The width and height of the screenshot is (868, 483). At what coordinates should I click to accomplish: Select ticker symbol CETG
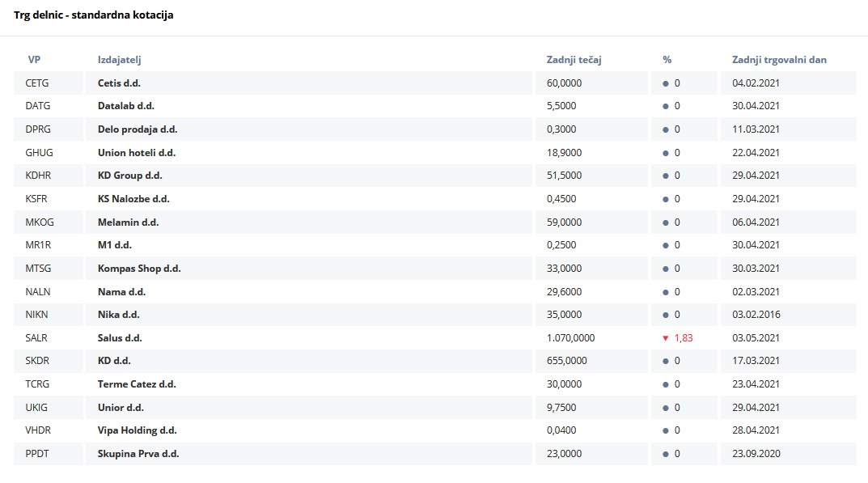(37, 83)
